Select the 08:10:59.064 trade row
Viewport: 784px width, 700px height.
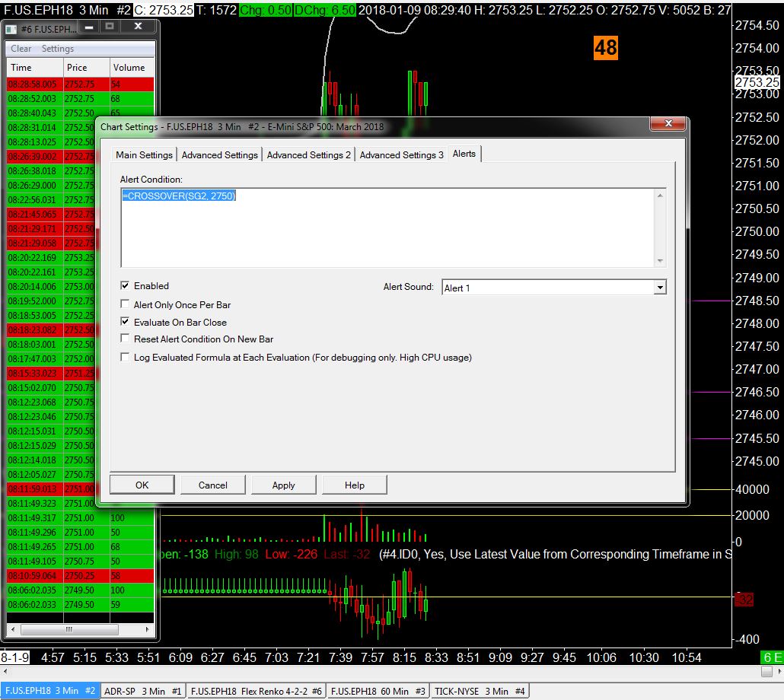point(80,575)
